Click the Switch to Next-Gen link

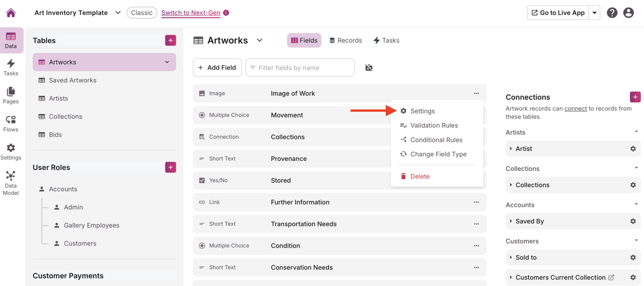(x=191, y=13)
